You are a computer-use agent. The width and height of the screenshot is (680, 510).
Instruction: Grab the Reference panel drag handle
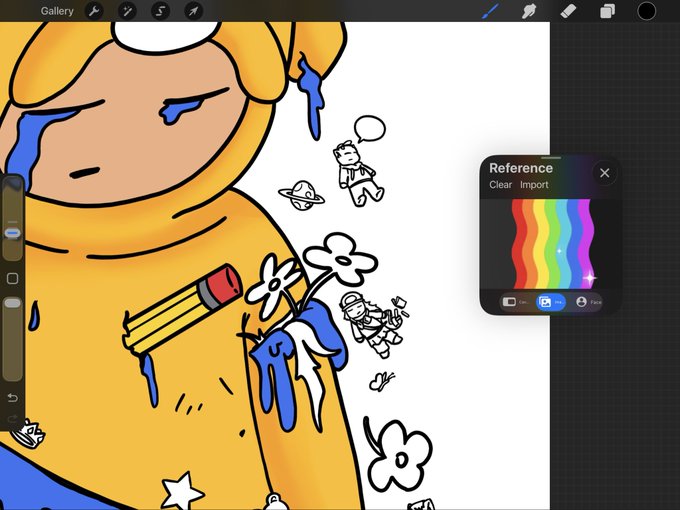[x=551, y=158]
